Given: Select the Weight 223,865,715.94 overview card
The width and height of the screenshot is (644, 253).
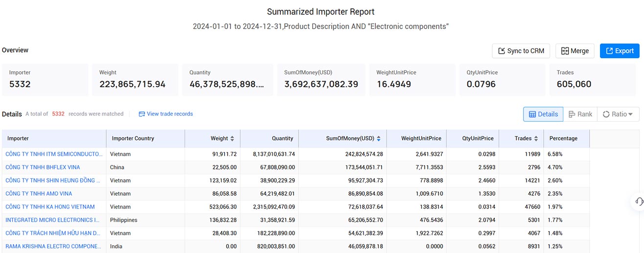Looking at the screenshot, I should [x=135, y=79].
